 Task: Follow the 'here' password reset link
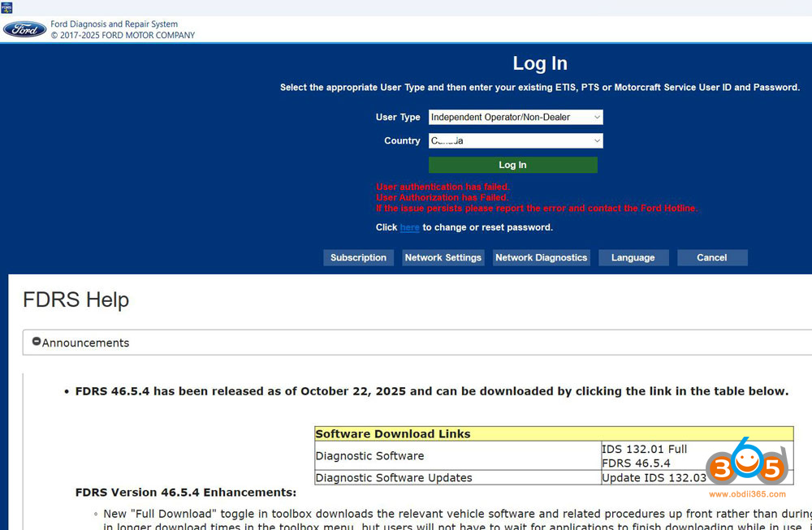409,228
